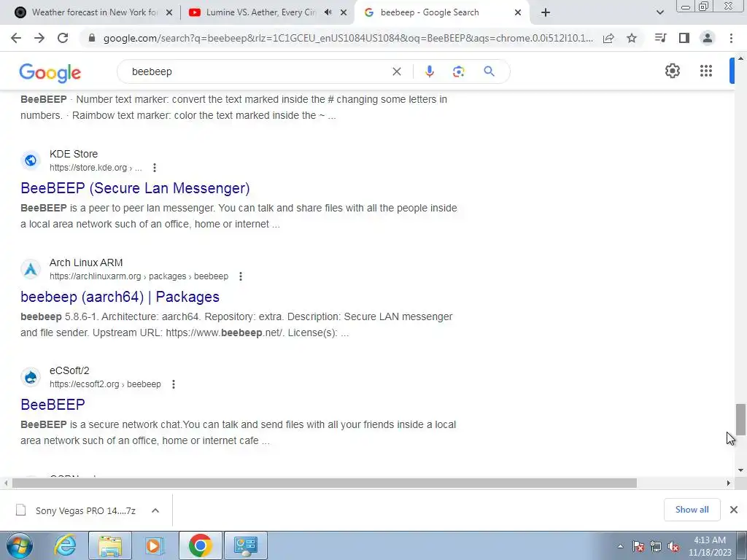Close the downloads bar
This screenshot has height=560, width=747.
point(734,510)
